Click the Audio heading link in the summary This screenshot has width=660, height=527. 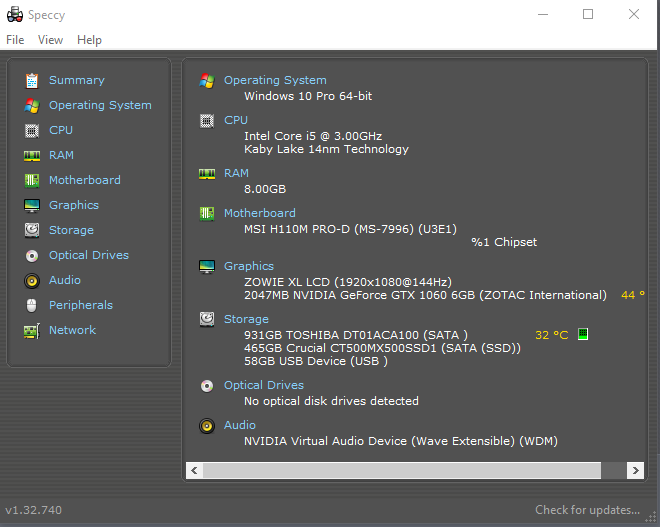click(x=240, y=425)
